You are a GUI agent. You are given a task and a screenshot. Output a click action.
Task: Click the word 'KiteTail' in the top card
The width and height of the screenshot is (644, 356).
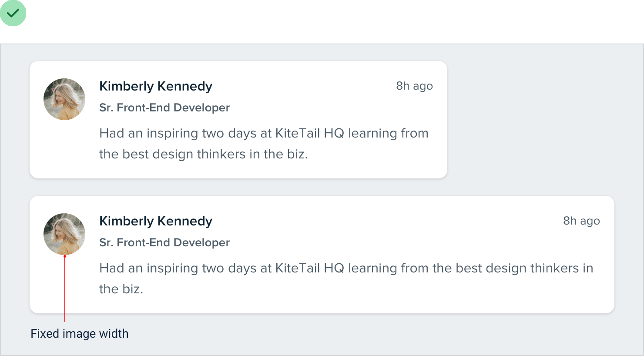(x=298, y=133)
